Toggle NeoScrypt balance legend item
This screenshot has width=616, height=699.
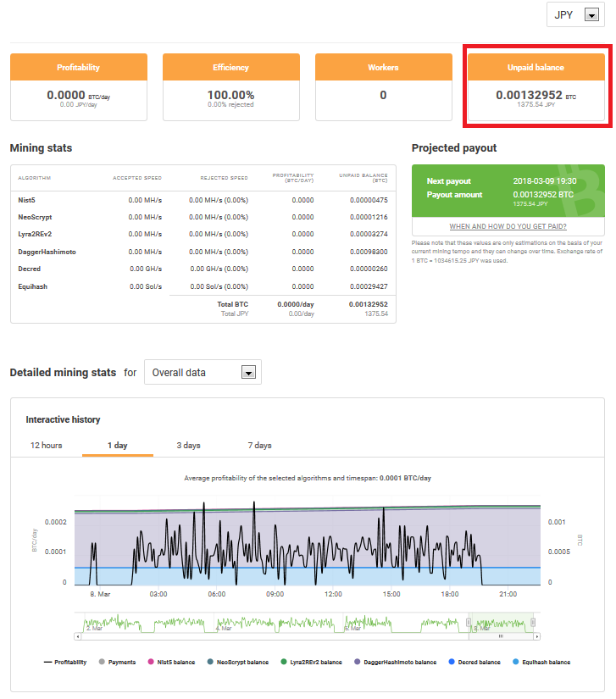(x=238, y=662)
